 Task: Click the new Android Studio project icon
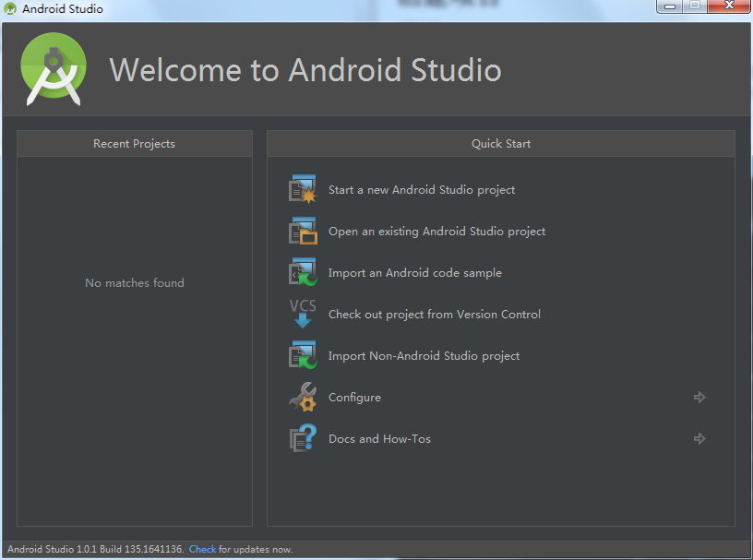pos(303,189)
